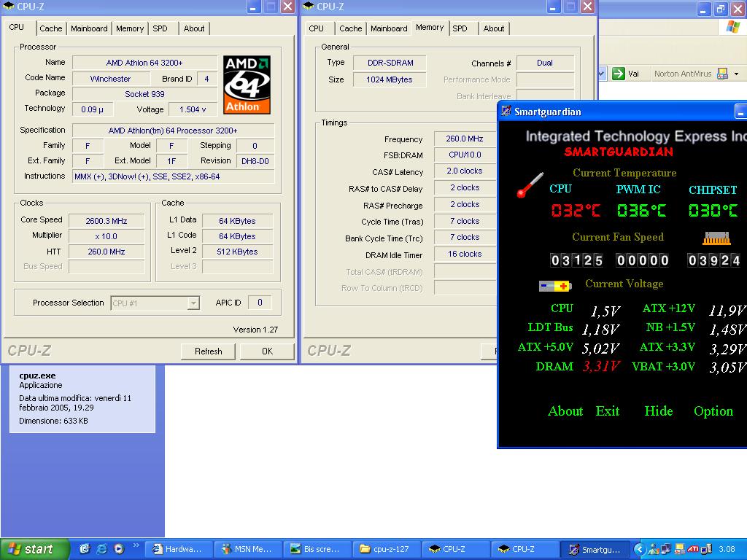The height and width of the screenshot is (560, 747).
Task: Click the Level 2 cache value '512 KBytes'
Action: point(237,252)
